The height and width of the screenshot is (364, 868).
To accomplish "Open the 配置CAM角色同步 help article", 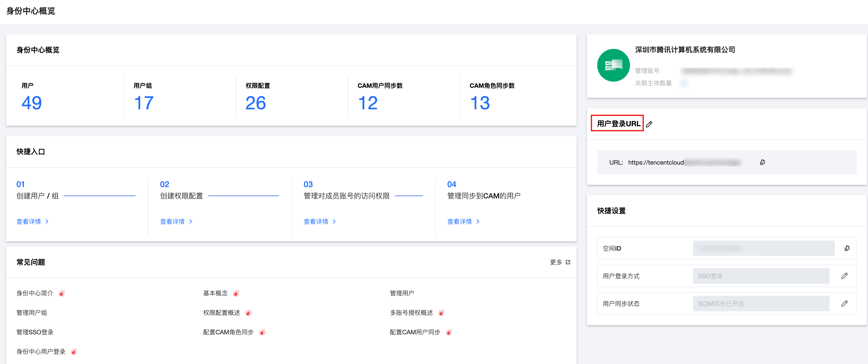I will coord(228,332).
